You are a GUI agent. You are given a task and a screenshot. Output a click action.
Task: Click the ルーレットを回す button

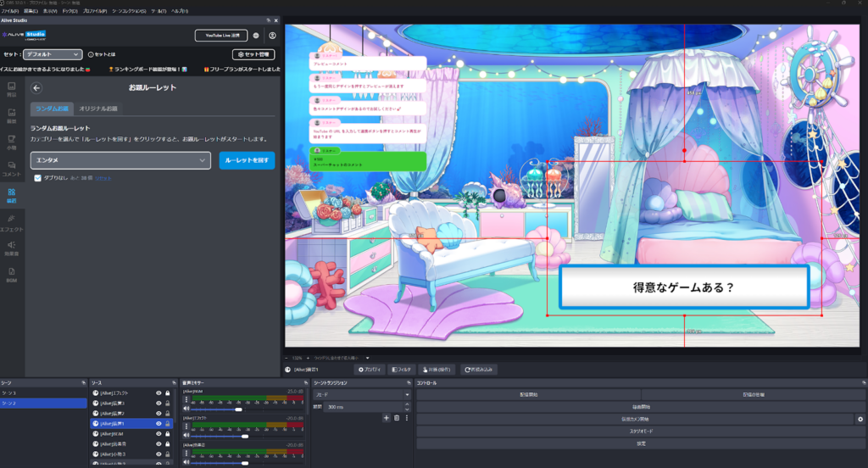247,160
